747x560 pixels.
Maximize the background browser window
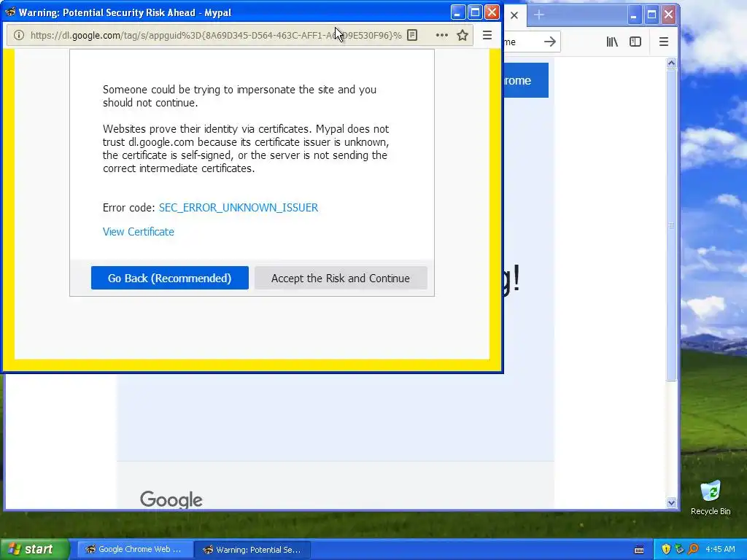click(x=651, y=15)
